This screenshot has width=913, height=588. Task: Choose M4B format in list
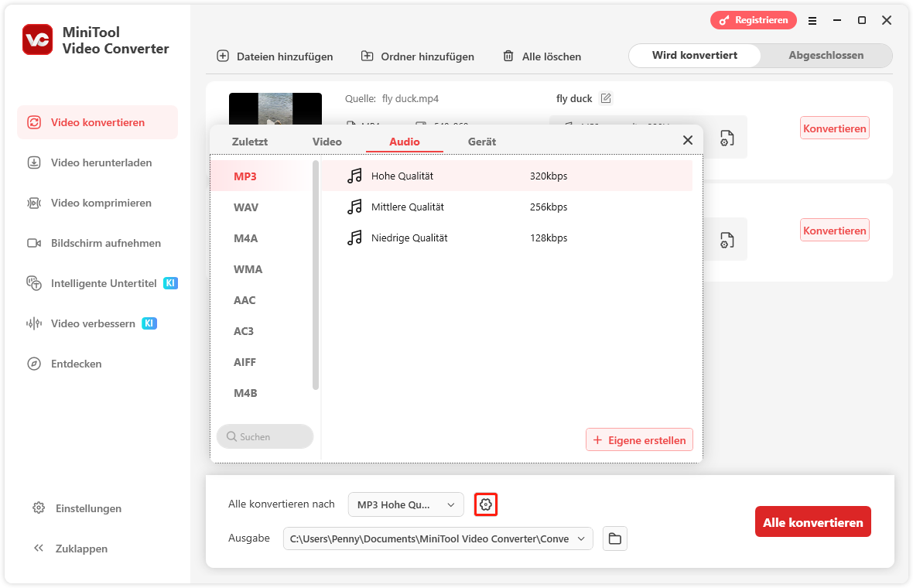click(262, 393)
